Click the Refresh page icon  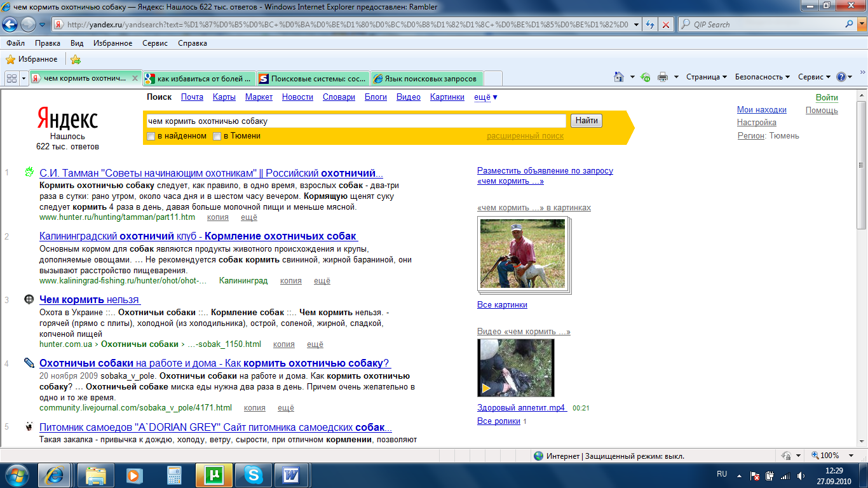651,25
